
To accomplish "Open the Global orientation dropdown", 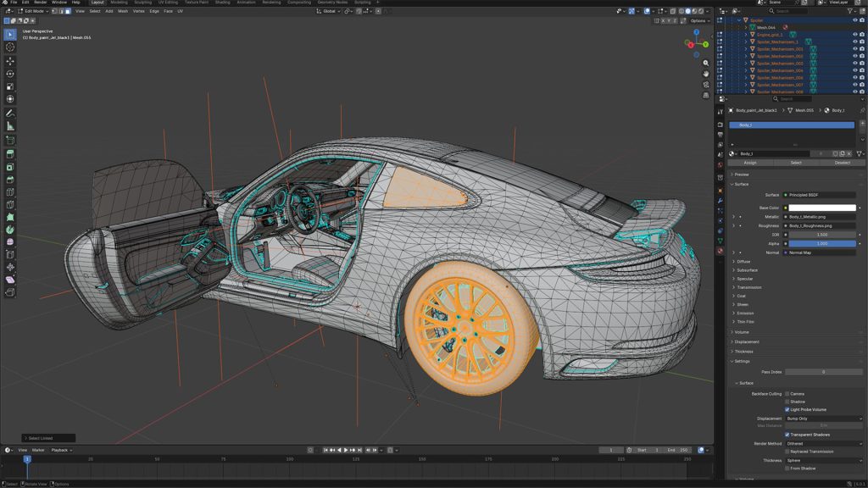I will coord(328,11).
